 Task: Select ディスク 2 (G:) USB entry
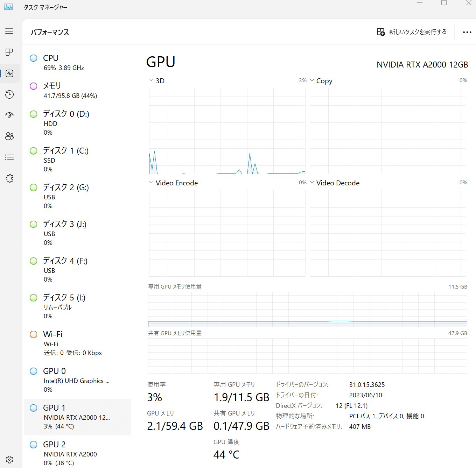coord(77,196)
